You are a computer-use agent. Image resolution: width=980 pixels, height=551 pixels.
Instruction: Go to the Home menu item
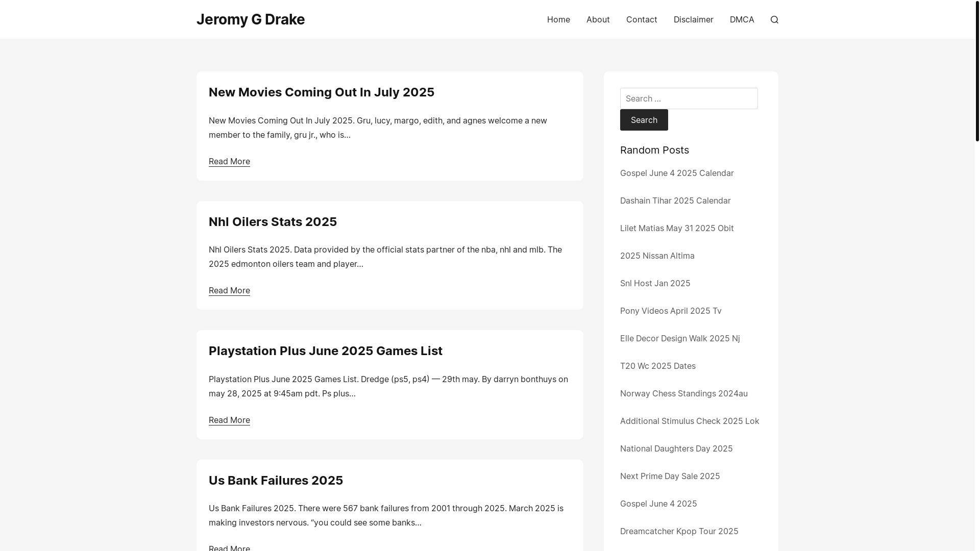(558, 19)
